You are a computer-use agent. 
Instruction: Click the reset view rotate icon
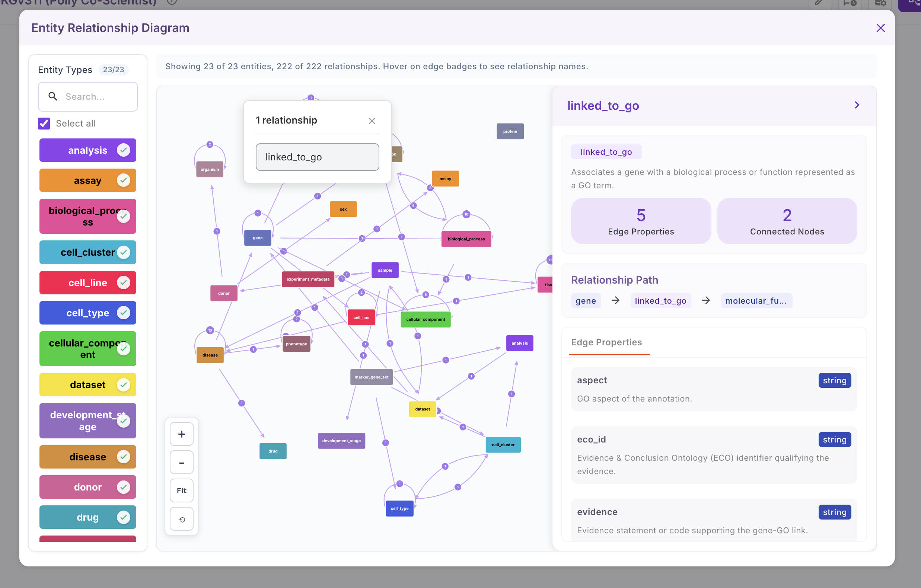click(181, 519)
